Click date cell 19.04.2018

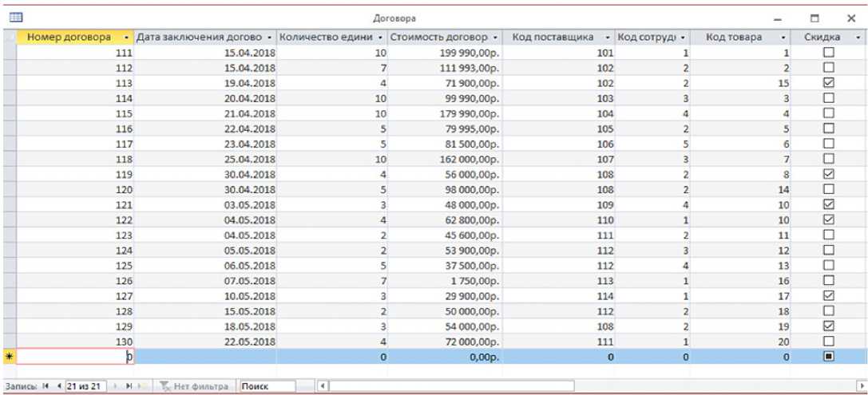[204, 83]
